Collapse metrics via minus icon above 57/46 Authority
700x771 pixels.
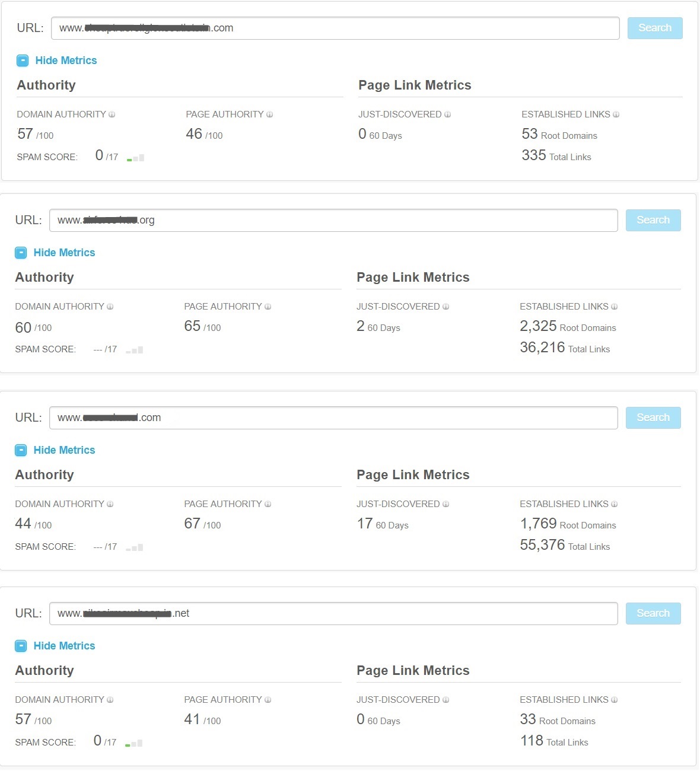coord(23,60)
